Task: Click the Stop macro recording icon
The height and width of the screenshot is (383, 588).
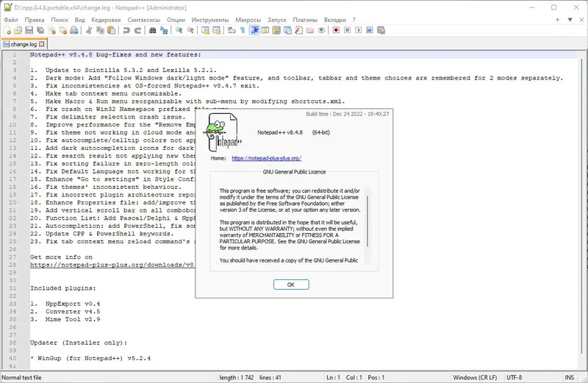Action: pos(347,30)
